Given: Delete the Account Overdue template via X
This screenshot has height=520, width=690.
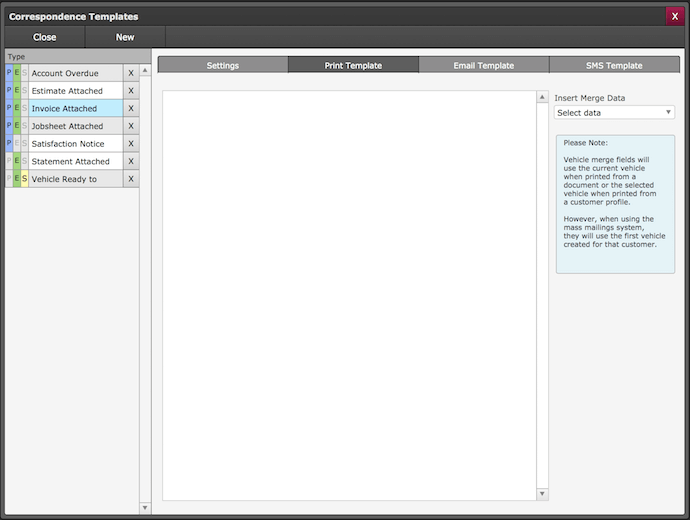Looking at the screenshot, I should (x=130, y=73).
